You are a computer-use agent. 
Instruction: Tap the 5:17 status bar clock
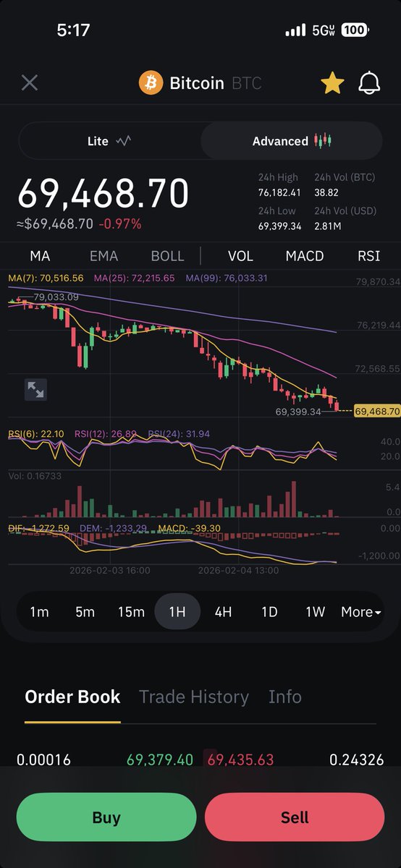(73, 30)
